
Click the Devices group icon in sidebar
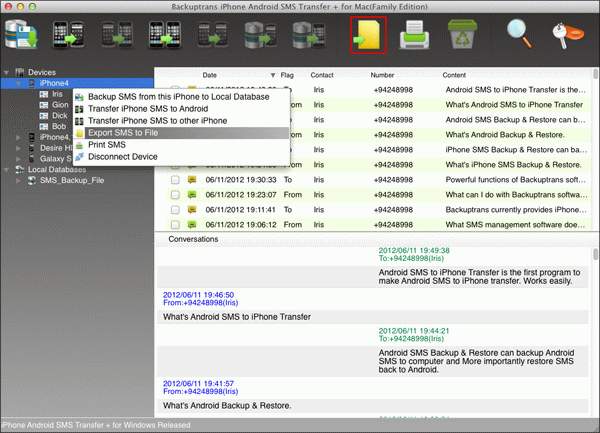[x=20, y=72]
